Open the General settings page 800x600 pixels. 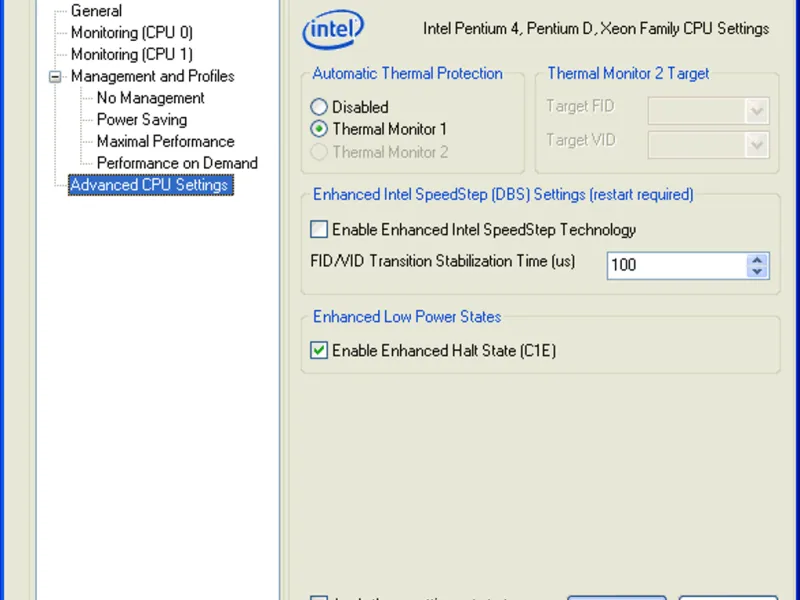pyautogui.click(x=96, y=11)
